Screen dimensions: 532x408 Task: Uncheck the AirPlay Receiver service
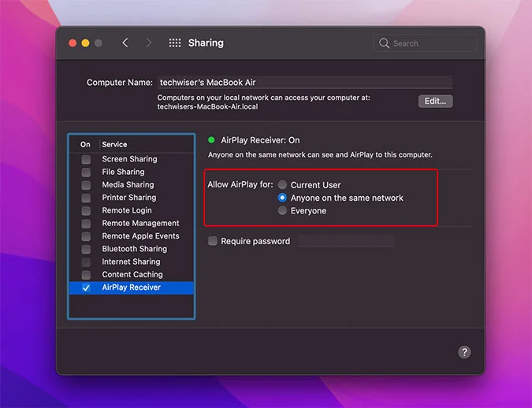(x=85, y=287)
